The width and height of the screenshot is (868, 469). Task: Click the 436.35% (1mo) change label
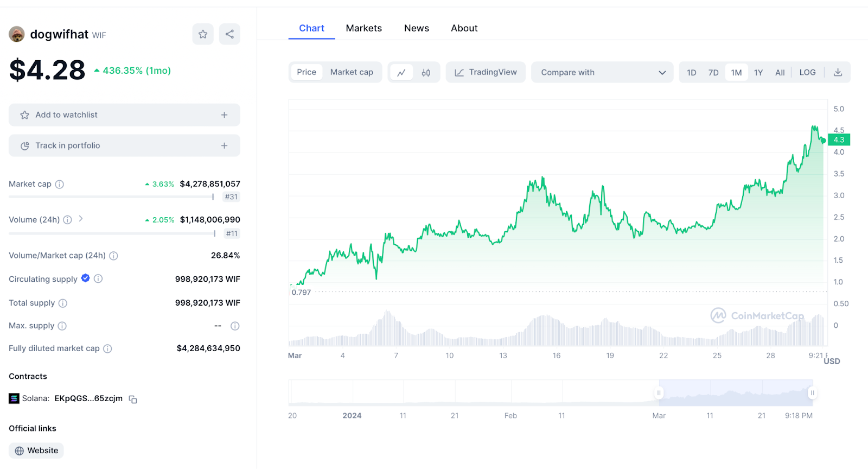(132, 71)
